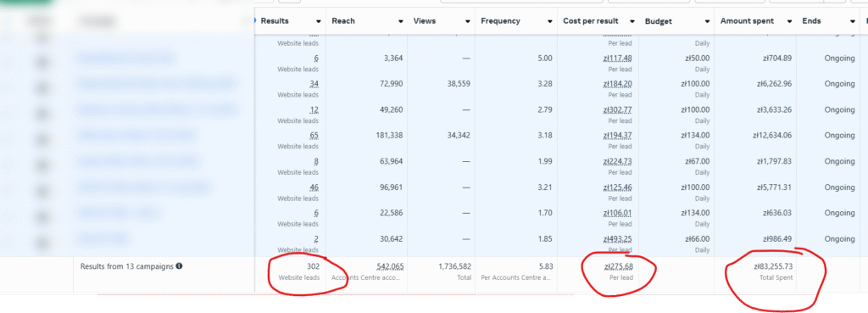
Task: Click the Amount spent value zł12,634.06
Action: (x=772, y=135)
